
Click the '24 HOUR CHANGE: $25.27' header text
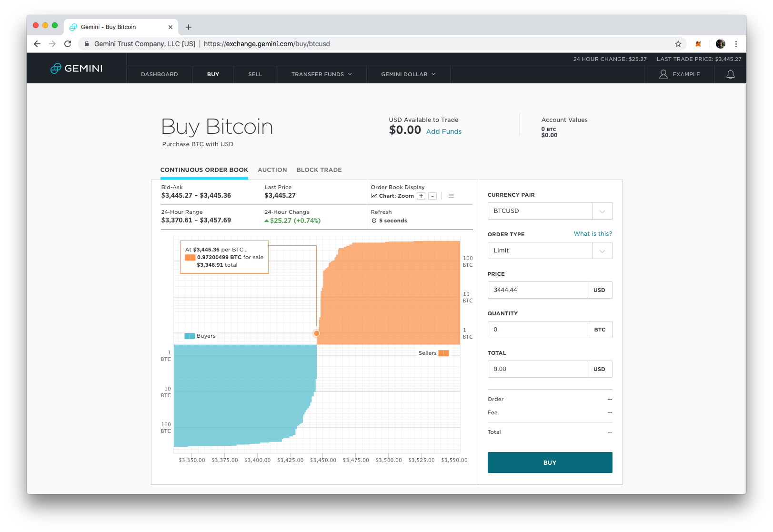point(610,59)
